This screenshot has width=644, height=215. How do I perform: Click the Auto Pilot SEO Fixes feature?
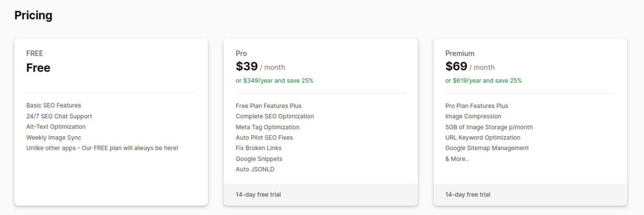point(264,138)
